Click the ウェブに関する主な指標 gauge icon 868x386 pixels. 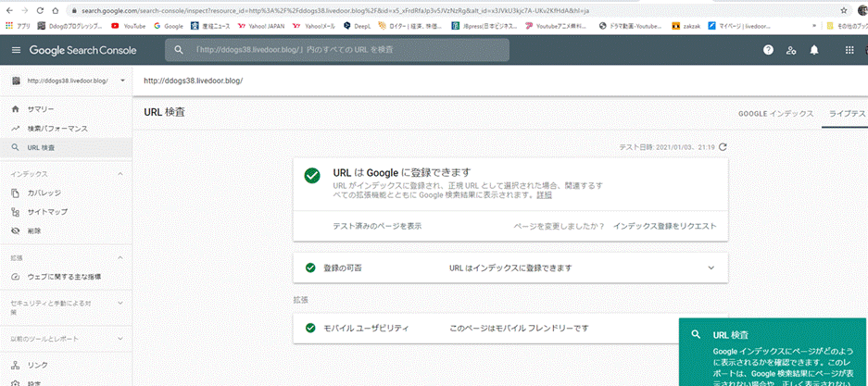coord(16,277)
